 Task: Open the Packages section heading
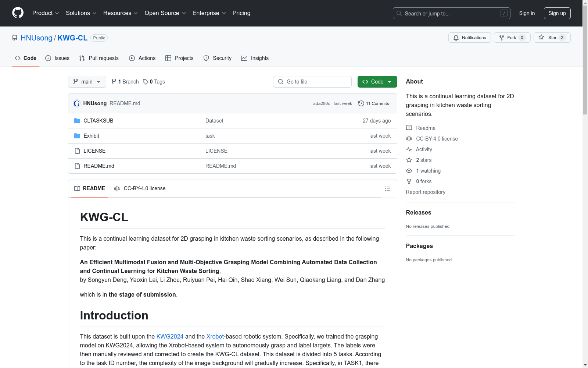pyautogui.click(x=419, y=246)
